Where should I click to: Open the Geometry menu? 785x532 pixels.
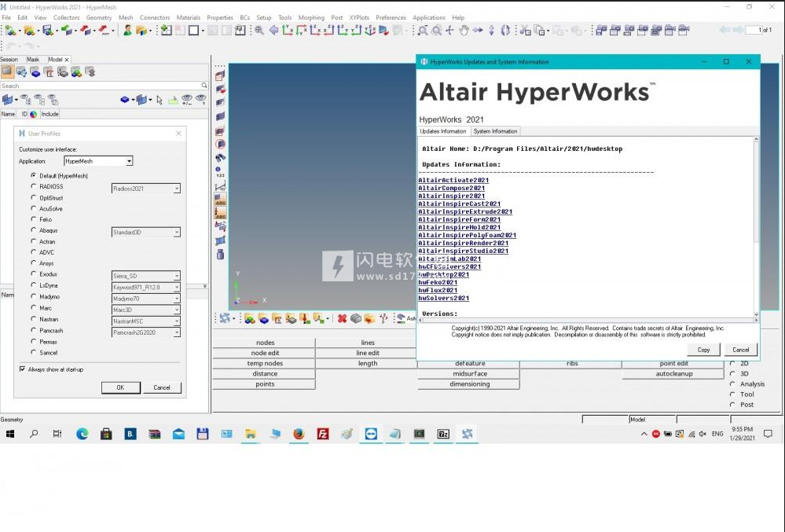click(99, 17)
